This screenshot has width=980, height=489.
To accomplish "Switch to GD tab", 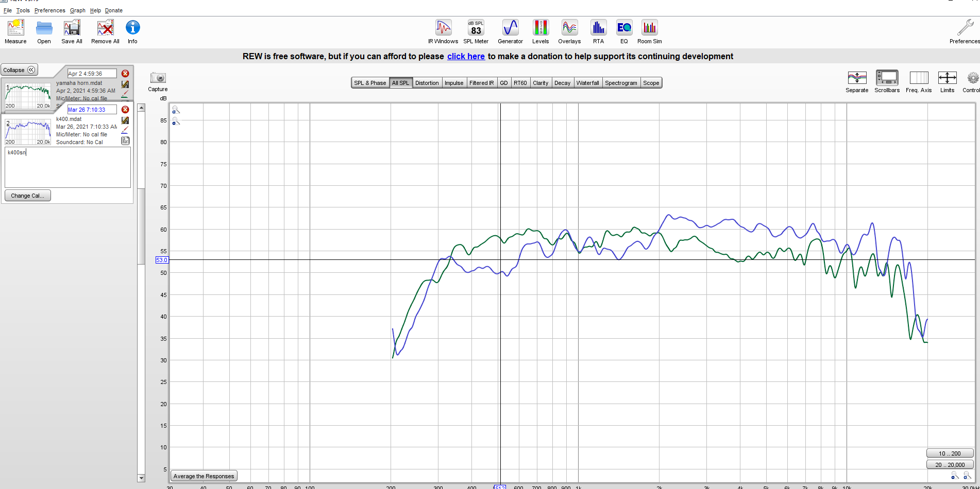I will tap(504, 83).
